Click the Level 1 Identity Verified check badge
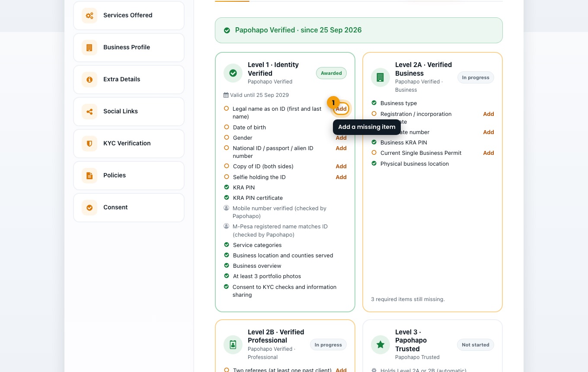This screenshot has width=588, height=372. point(233,73)
